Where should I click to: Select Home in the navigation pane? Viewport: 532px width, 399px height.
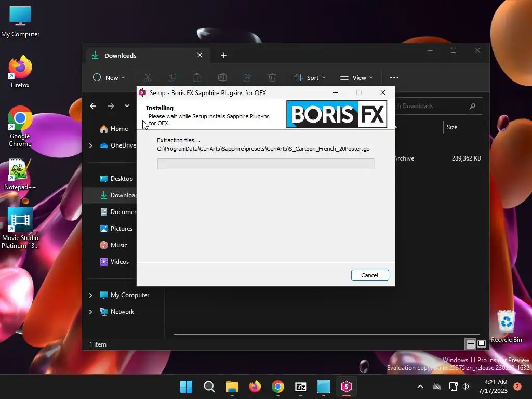114,129
